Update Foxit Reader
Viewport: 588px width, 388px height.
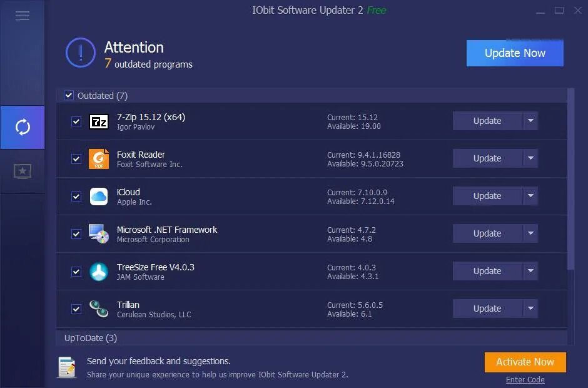click(487, 158)
